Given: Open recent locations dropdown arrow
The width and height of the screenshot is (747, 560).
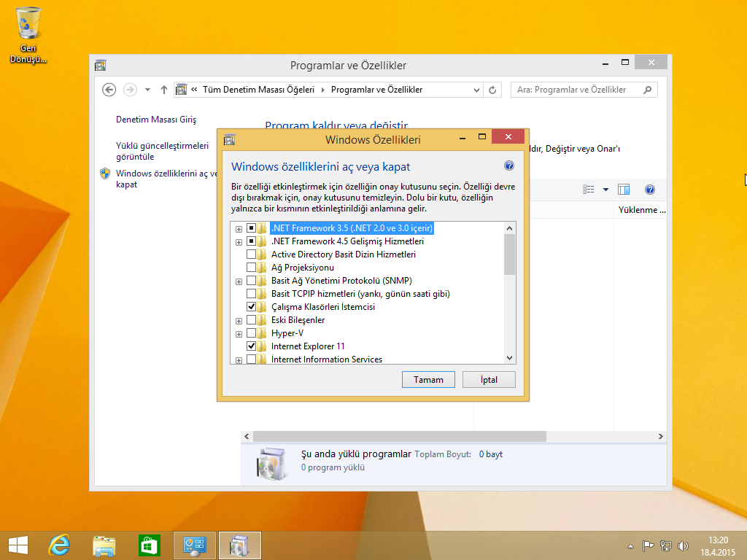Looking at the screenshot, I should pyautogui.click(x=147, y=90).
